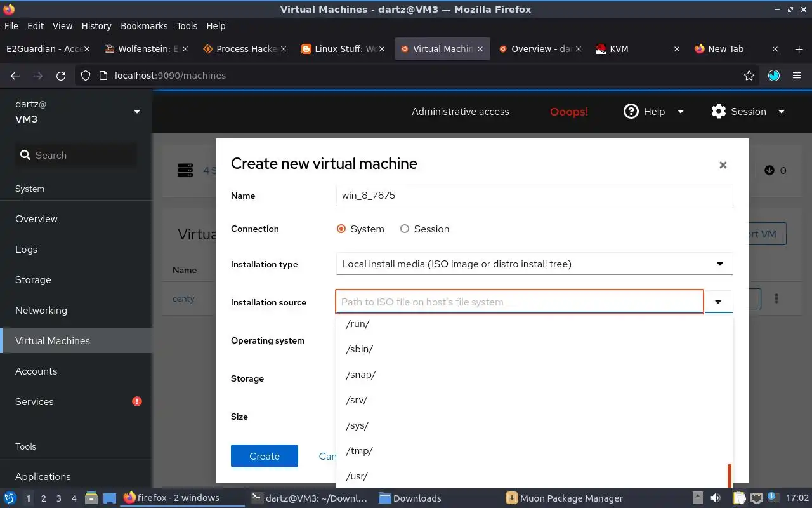Open the taskbar application launcher icon

click(10, 498)
